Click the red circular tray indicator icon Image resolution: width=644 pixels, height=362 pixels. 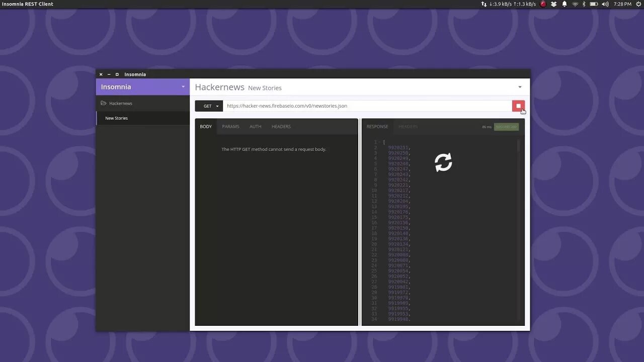pyautogui.click(x=543, y=4)
